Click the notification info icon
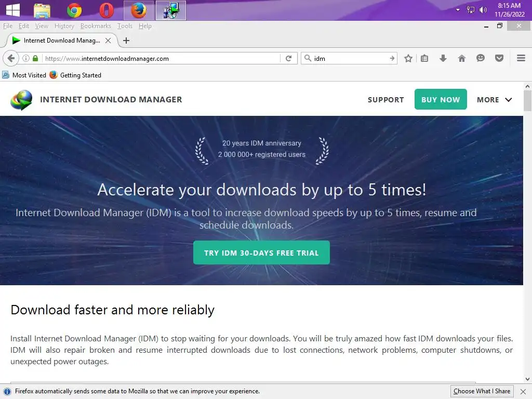532x399 pixels. pyautogui.click(x=7, y=392)
